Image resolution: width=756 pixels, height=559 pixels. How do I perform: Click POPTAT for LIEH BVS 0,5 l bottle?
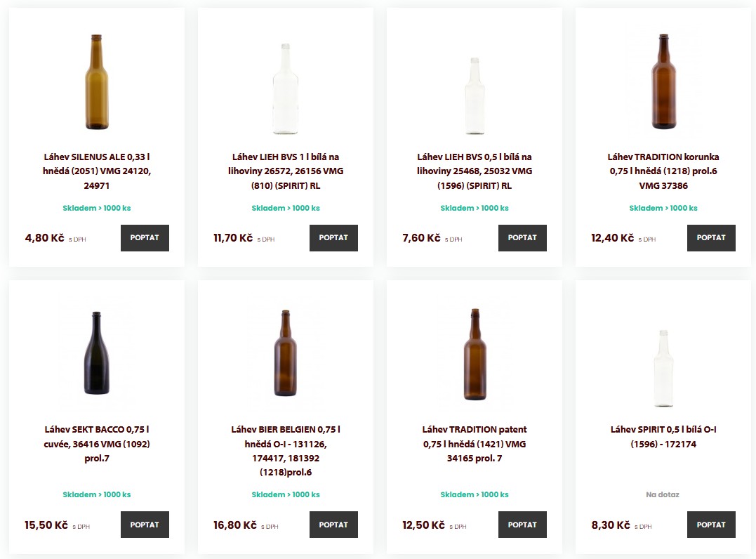coord(522,238)
